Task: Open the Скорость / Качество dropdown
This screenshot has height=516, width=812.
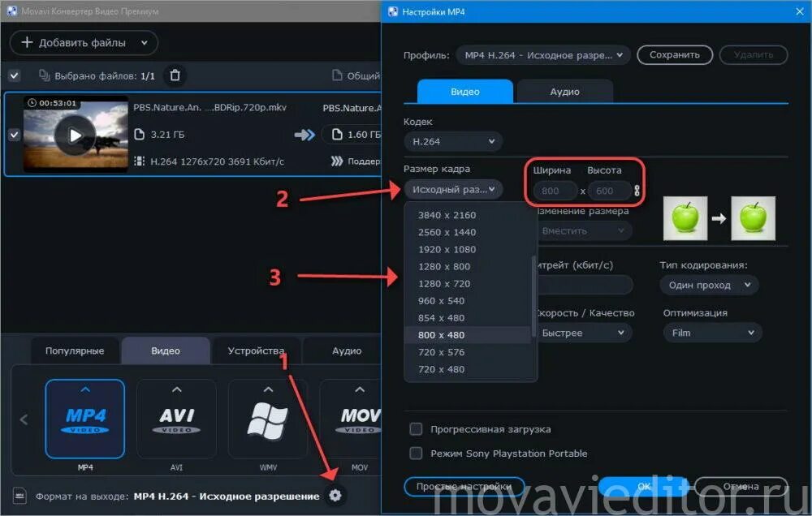Action: 584,333
